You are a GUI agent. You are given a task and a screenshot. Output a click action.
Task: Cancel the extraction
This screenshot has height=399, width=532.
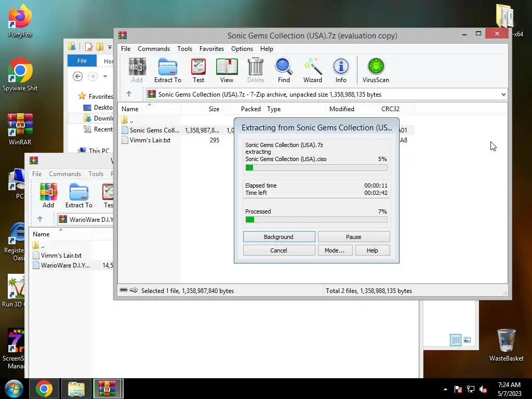click(279, 250)
